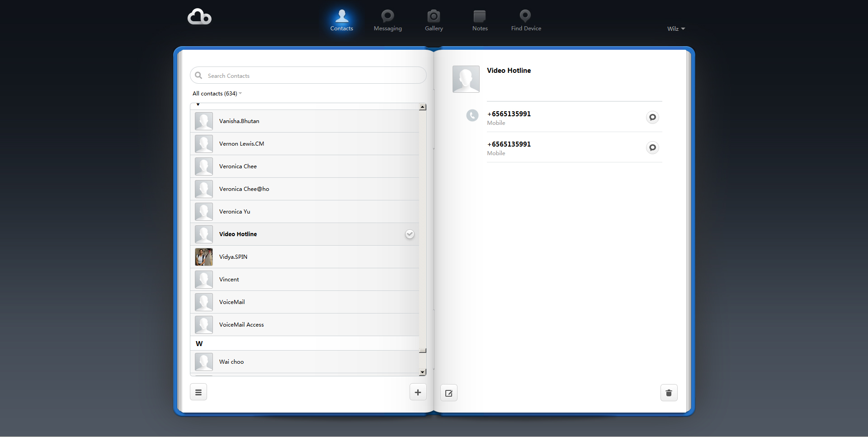The image size is (868, 437).
Task: Click the edit contact pencil icon
Action: 449,393
